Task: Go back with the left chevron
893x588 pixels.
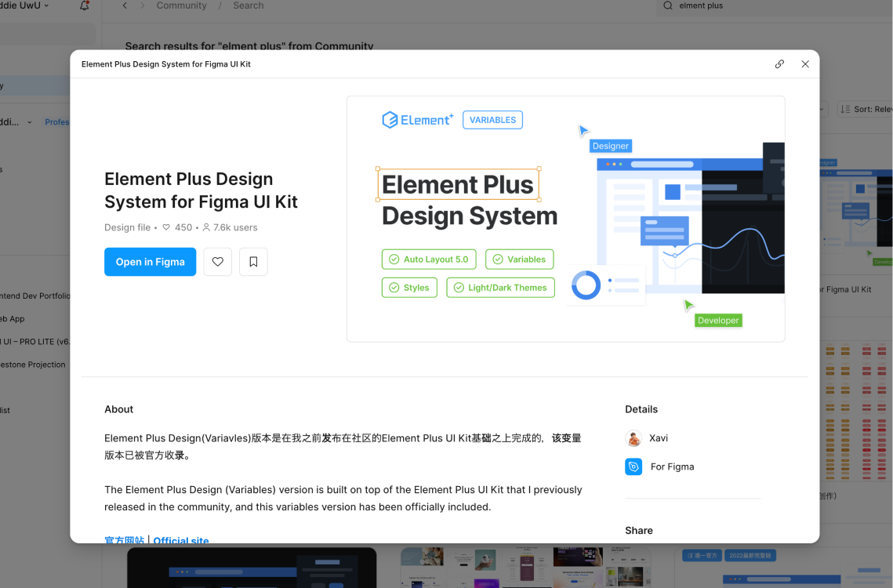Action: 125,5
